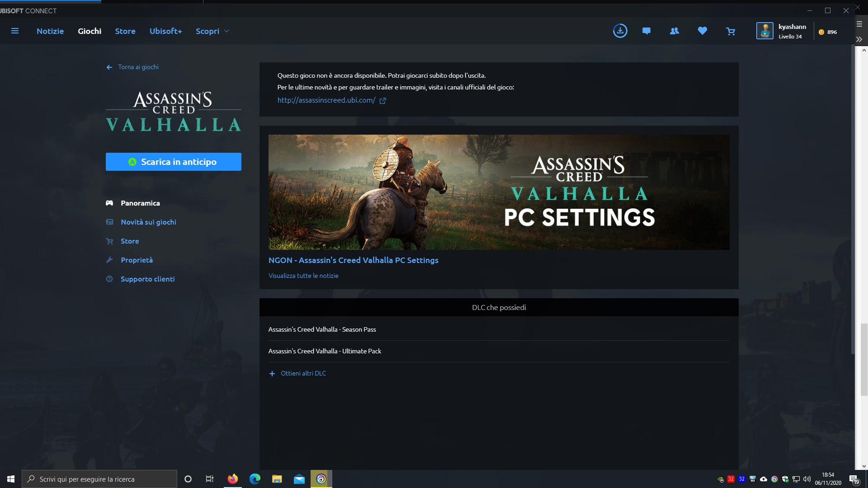Open Windows Security shield tray icon
This screenshot has width=868, height=488.
785,479
